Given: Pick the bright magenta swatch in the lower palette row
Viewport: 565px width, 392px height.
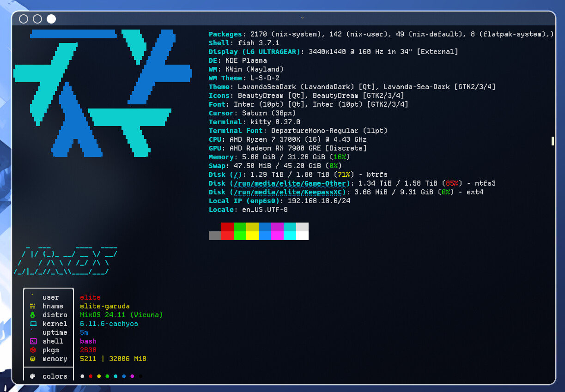Looking at the screenshot, I should [277, 235].
